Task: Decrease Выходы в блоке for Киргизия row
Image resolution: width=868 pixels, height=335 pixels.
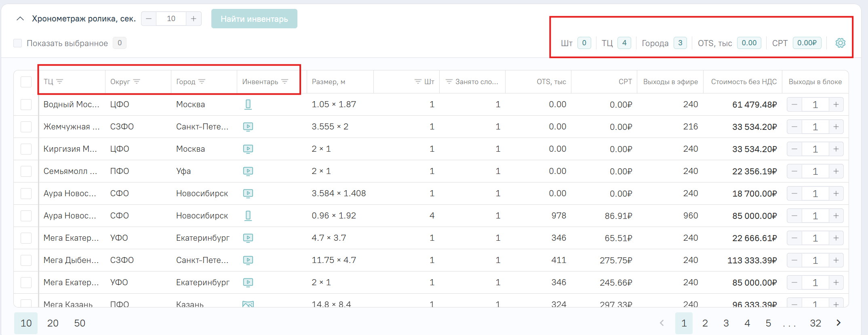Action: (x=794, y=149)
